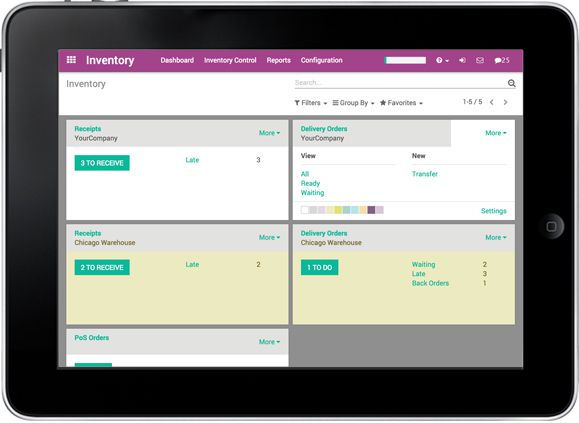Click the Late count 2 in Receipts Chicago
The height and width of the screenshot is (423, 579).
pos(258,264)
